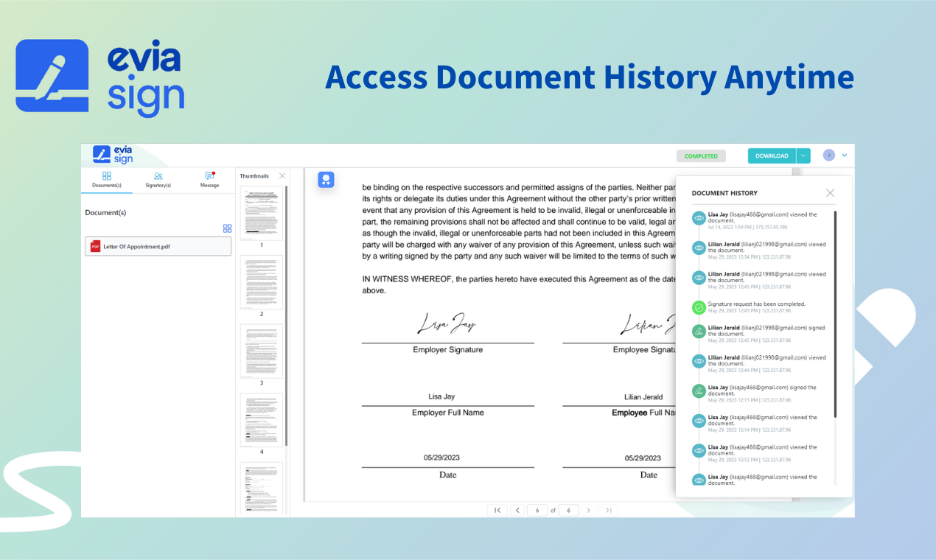Open page 4 thumbnail
The width and height of the screenshot is (936, 560).
[x=261, y=420]
